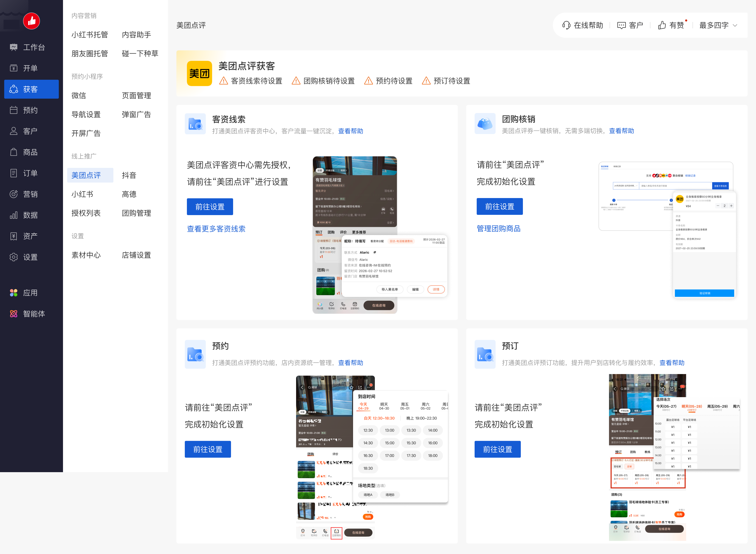Open the 资产 assets icon
This screenshot has height=554, width=756.
(13, 236)
